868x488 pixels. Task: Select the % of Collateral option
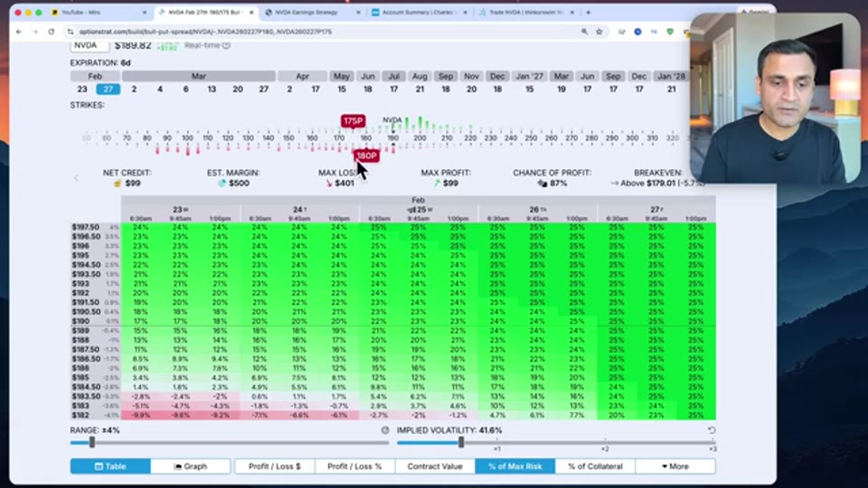595,466
